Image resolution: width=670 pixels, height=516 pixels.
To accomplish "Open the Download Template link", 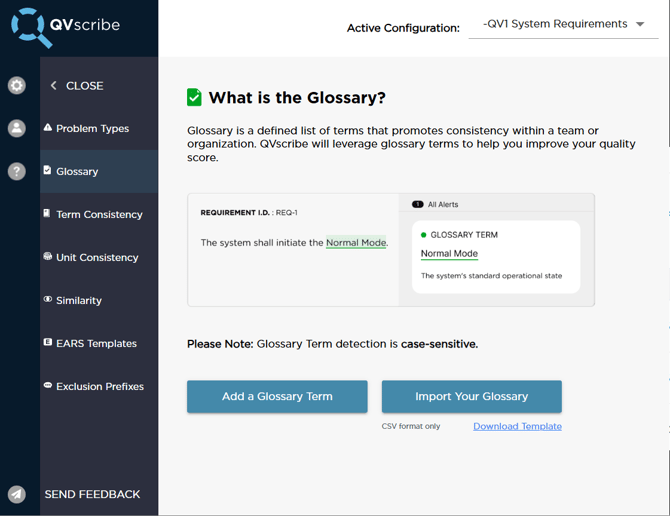I will (x=517, y=426).
